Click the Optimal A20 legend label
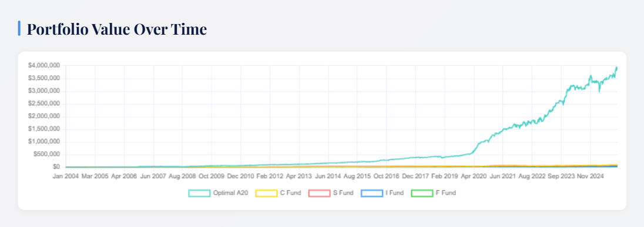Image resolution: width=644 pixels, height=227 pixels. pyautogui.click(x=230, y=193)
